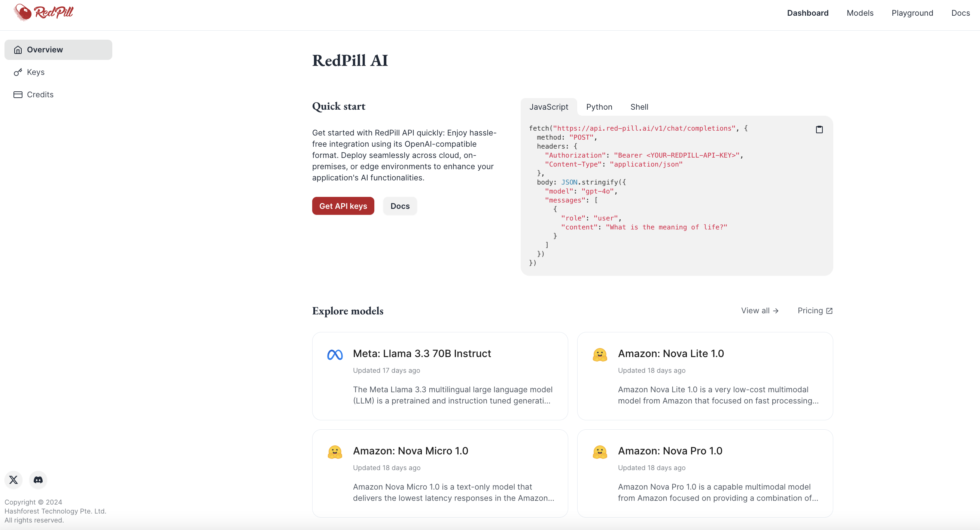Open Overview in the sidebar
This screenshot has width=980, height=530.
(58, 50)
